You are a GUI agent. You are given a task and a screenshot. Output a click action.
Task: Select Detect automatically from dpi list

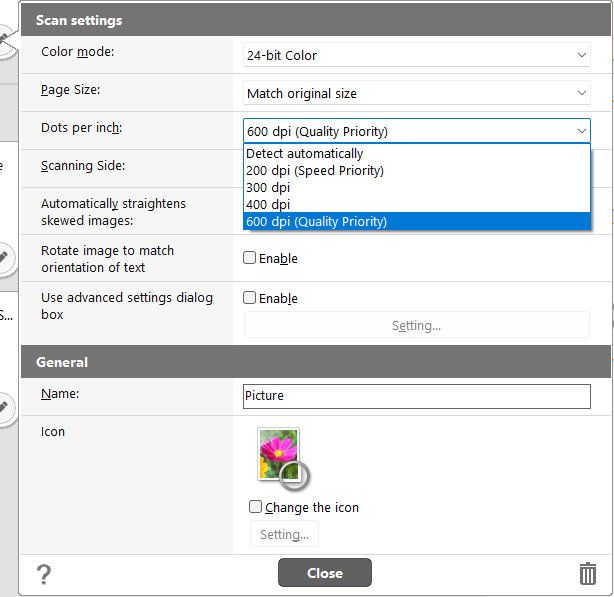(x=304, y=154)
